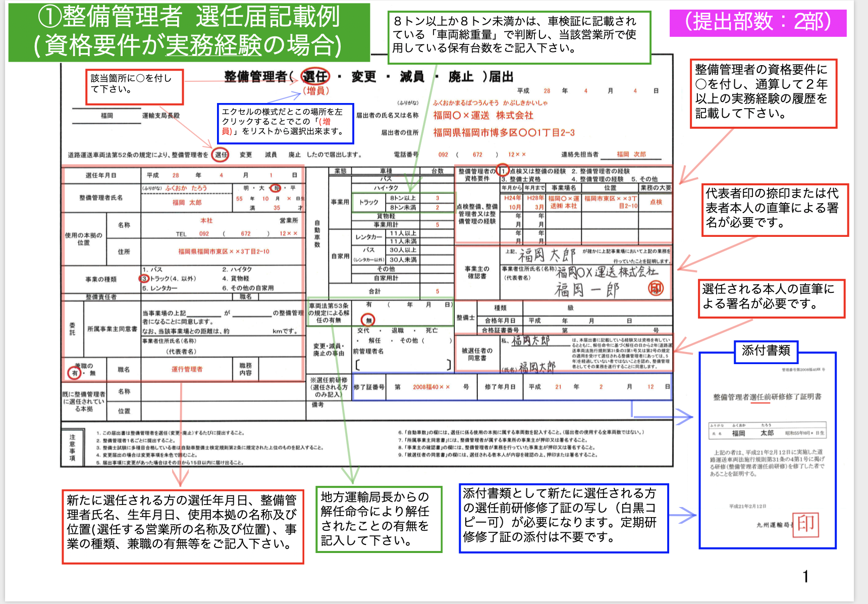Click the word 廃止 in the form title
Image resolution: width=868 pixels, height=604 pixels.
tap(461, 77)
